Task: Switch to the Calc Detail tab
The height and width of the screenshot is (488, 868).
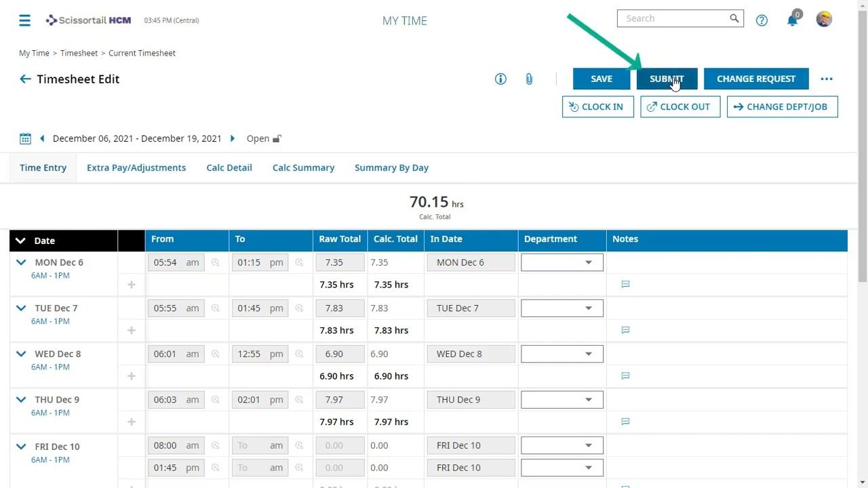Action: (229, 167)
